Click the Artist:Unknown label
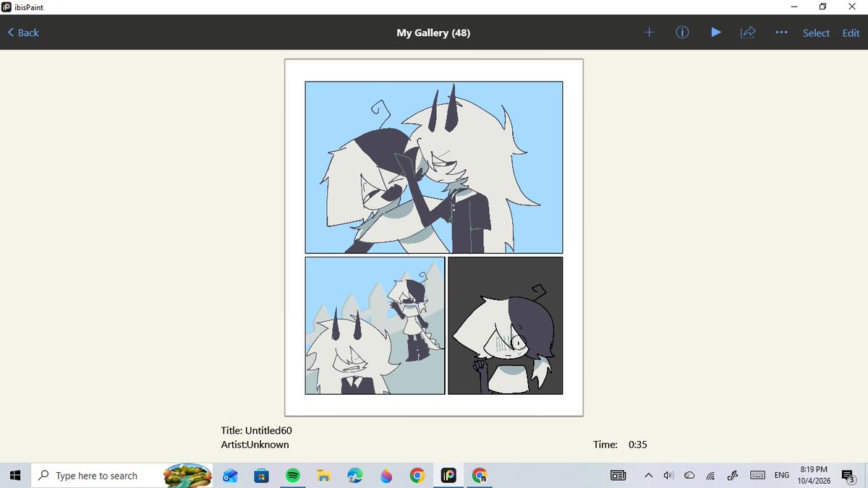The image size is (868, 488). (x=255, y=445)
